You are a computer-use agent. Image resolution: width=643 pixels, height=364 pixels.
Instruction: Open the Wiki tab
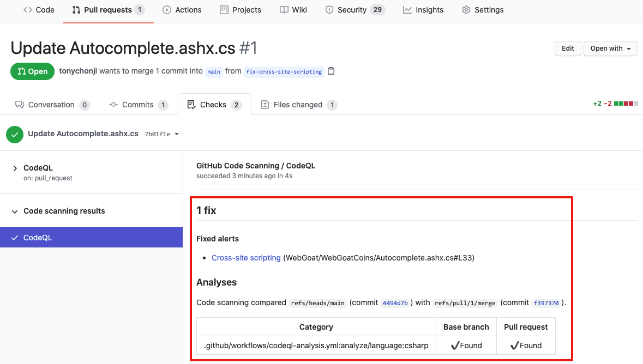pyautogui.click(x=293, y=10)
